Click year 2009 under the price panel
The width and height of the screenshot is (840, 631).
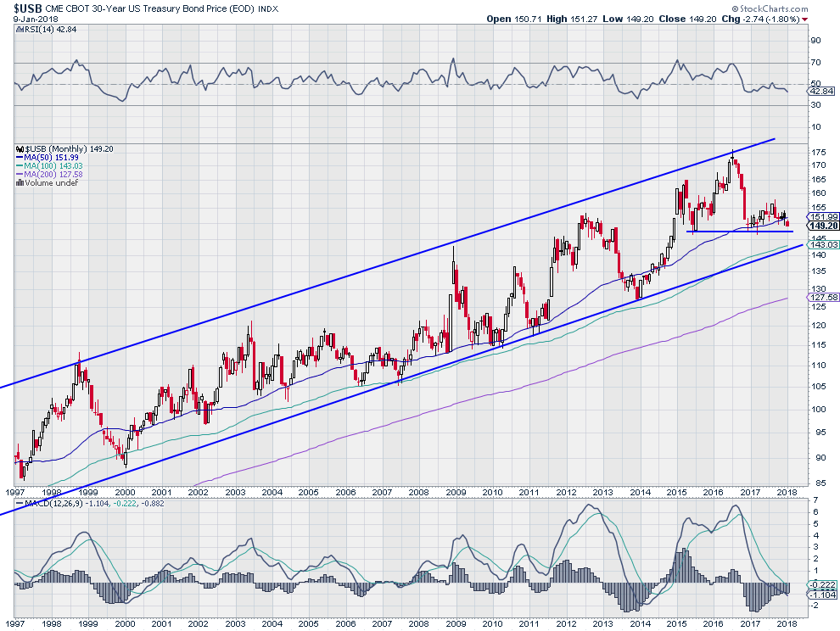[x=456, y=492]
